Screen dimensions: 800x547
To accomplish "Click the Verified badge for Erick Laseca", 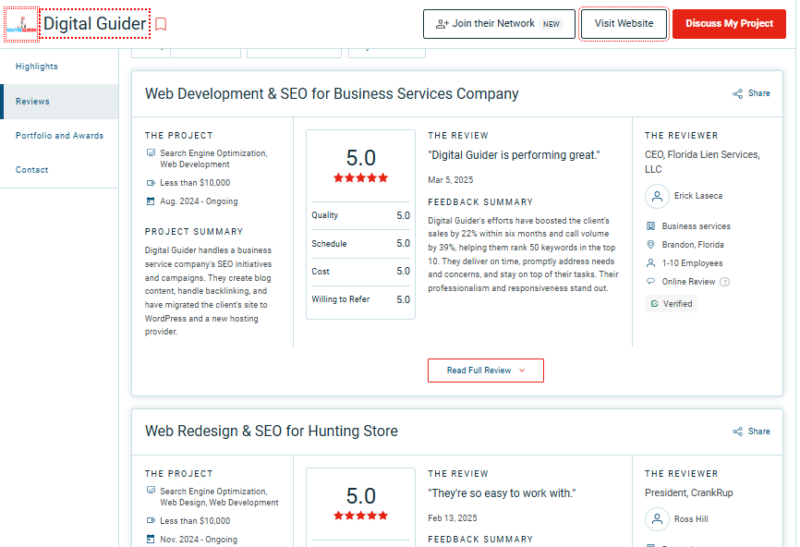I will point(671,304).
